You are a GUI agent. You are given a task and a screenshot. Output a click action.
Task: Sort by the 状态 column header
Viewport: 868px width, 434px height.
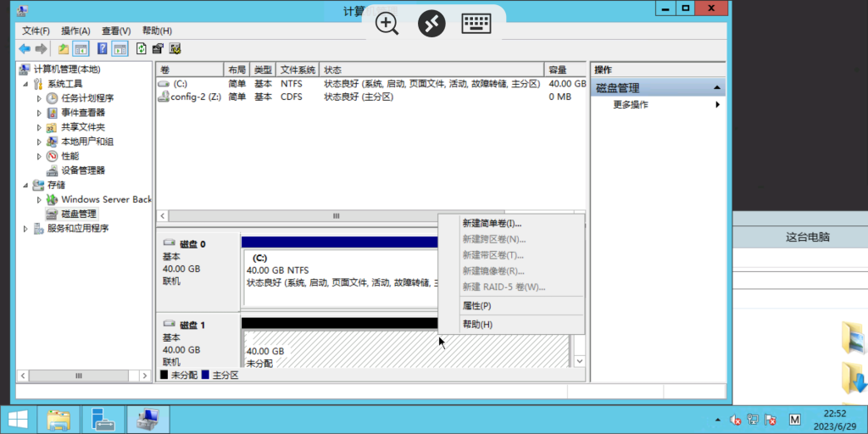(x=431, y=70)
